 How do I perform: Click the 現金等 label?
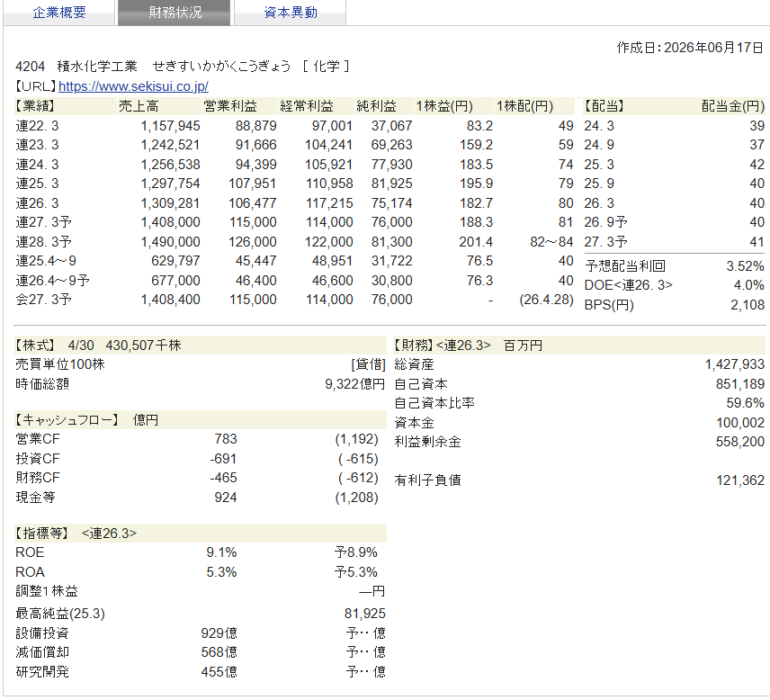pos(35,498)
